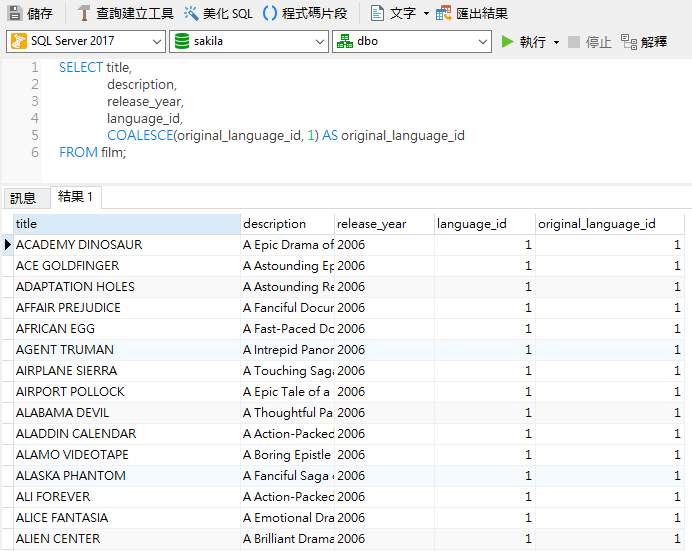
Task: Expand the 文字 dropdown arrow
Action: point(426,13)
